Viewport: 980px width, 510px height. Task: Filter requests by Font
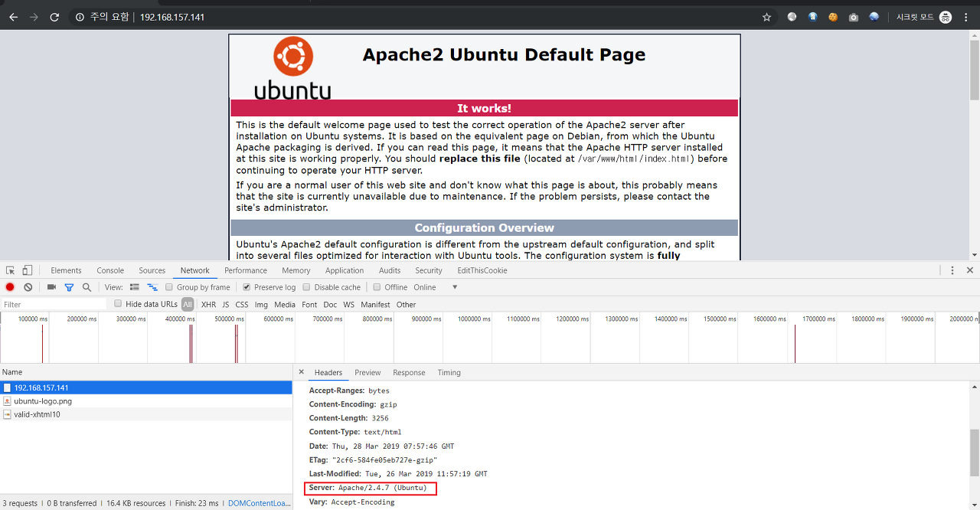tap(309, 305)
